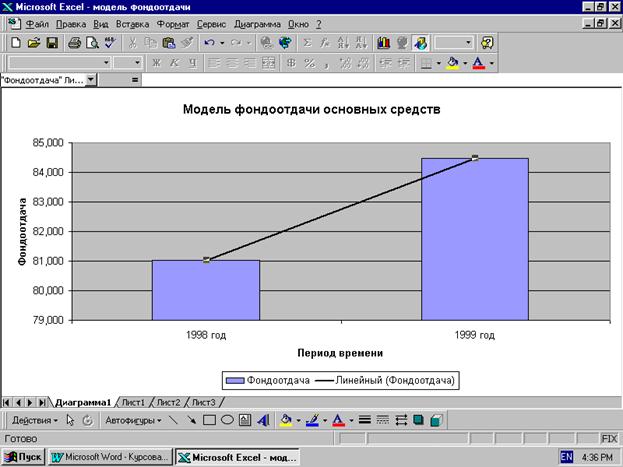This screenshot has width=623, height=467.
Task: Open the Диаграмма menu
Action: click(x=259, y=22)
